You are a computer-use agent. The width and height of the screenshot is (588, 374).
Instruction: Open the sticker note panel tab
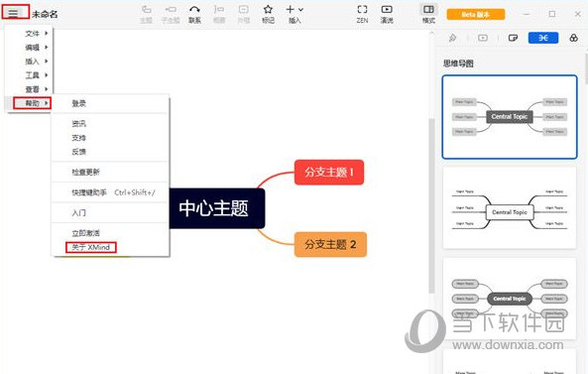click(513, 38)
